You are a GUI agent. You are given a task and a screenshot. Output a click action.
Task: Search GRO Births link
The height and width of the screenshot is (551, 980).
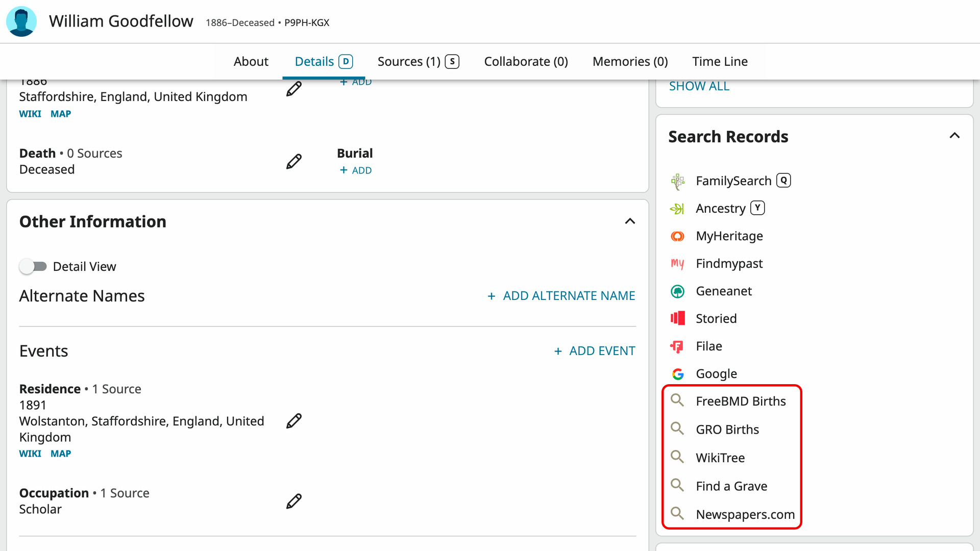[x=727, y=430]
